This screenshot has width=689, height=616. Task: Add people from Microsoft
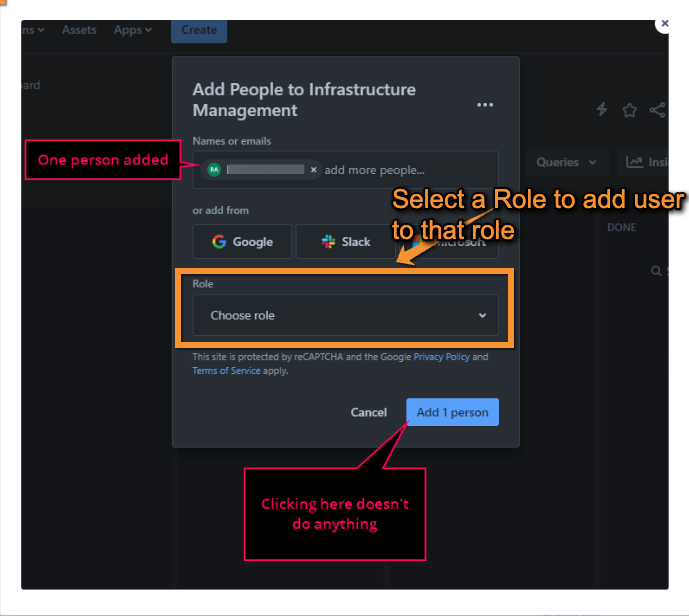point(448,241)
